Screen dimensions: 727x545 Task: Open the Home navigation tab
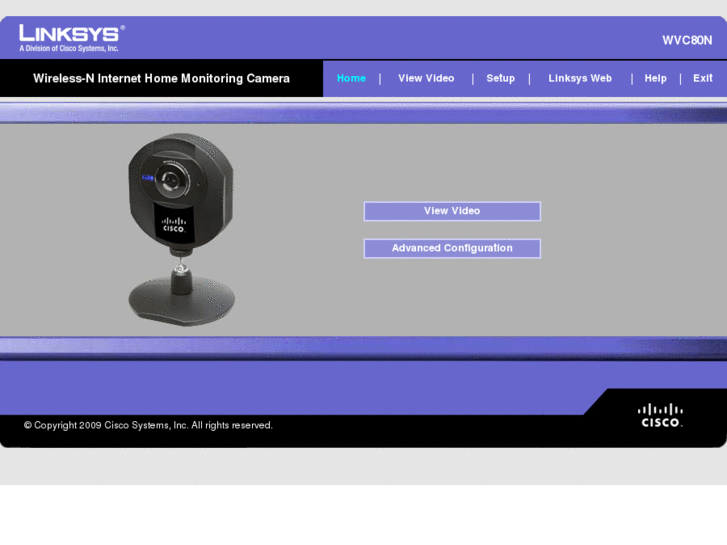(x=351, y=78)
